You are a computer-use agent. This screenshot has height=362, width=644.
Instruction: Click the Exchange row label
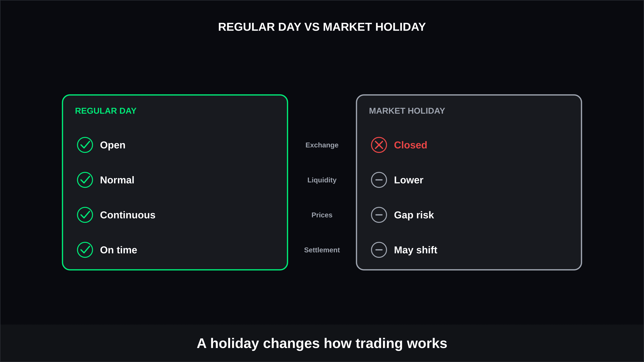click(x=322, y=145)
